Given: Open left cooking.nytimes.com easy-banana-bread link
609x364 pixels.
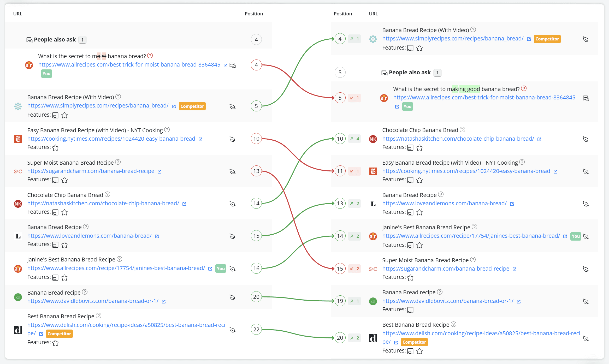Looking at the screenshot, I should [x=111, y=139].
